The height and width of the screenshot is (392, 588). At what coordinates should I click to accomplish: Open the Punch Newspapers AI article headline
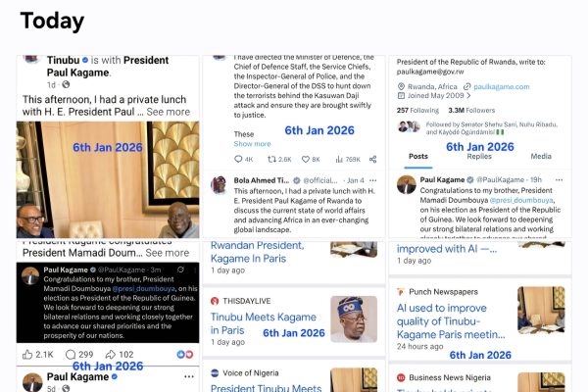451,321
